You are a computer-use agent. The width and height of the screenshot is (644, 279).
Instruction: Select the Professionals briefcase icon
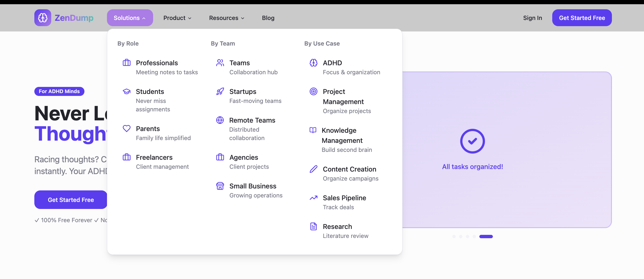(x=126, y=63)
